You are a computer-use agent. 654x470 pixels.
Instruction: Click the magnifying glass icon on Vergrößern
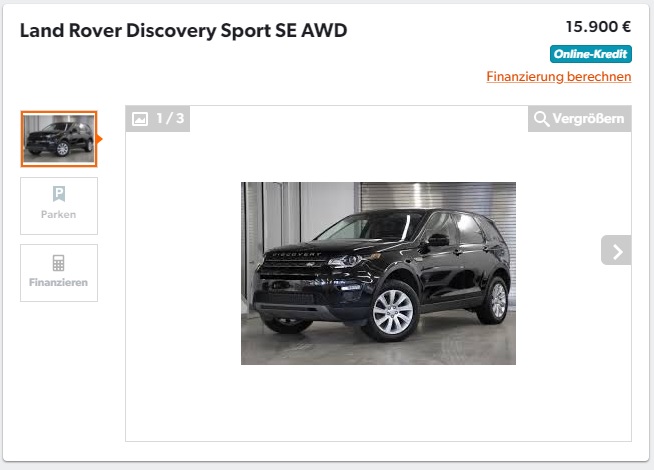pos(541,119)
